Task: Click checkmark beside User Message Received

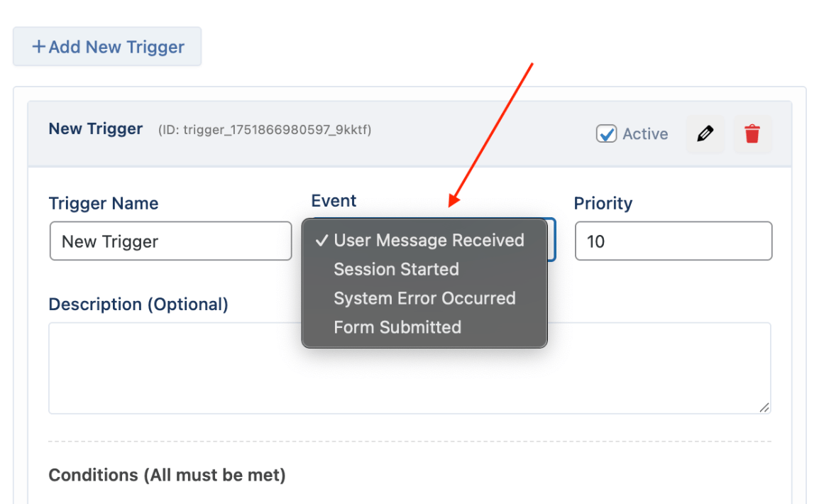Action: [x=321, y=240]
